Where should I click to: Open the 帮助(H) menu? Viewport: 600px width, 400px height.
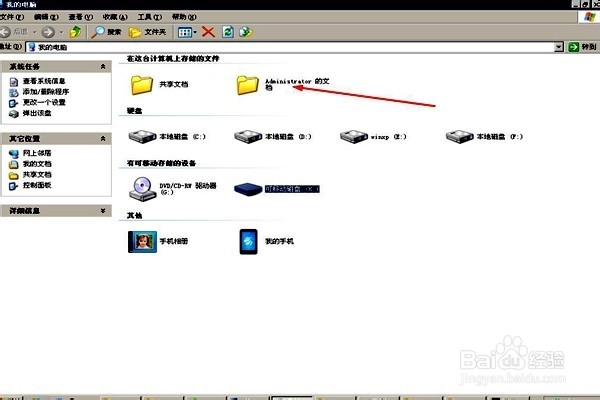(184, 17)
